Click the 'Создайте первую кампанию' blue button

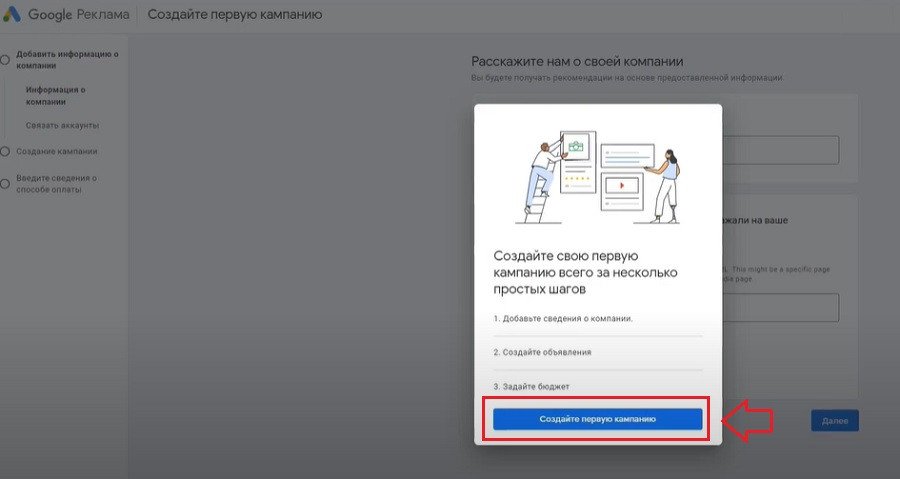(598, 419)
